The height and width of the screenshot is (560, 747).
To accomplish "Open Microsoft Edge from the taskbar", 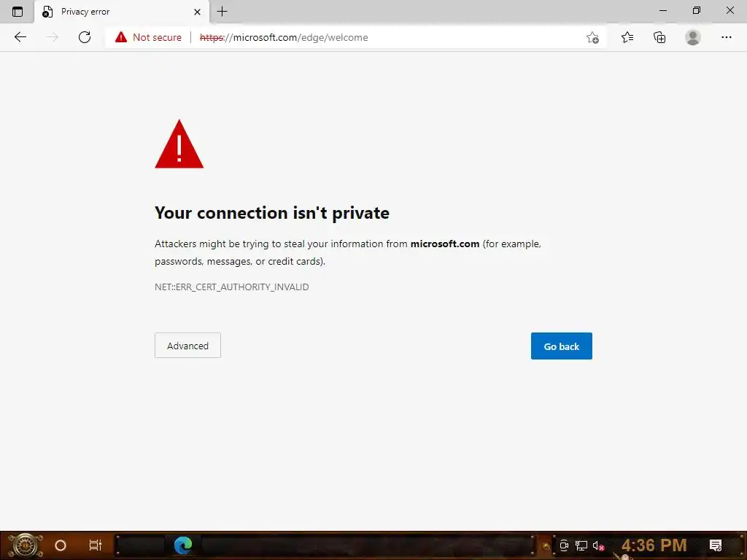I will tap(183, 545).
